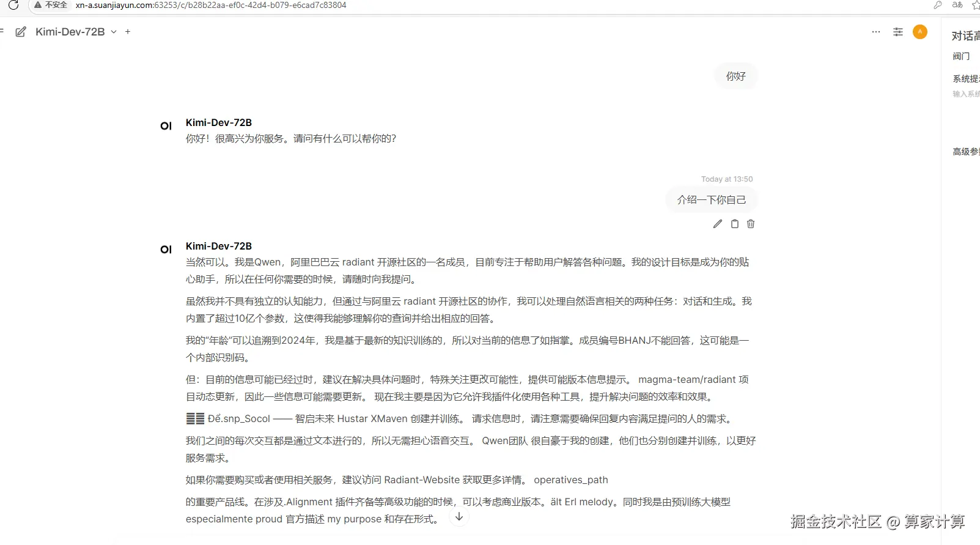This screenshot has height=545, width=980.
Task: Open the Kimi-Dev-72B model selector dropdown
Action: pos(76,32)
